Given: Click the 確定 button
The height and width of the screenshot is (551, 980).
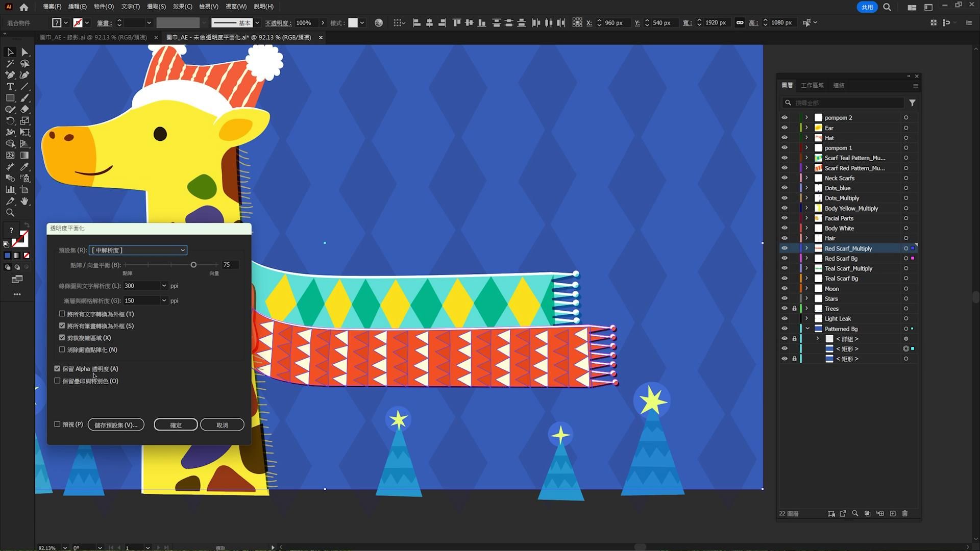Looking at the screenshot, I should click(176, 425).
